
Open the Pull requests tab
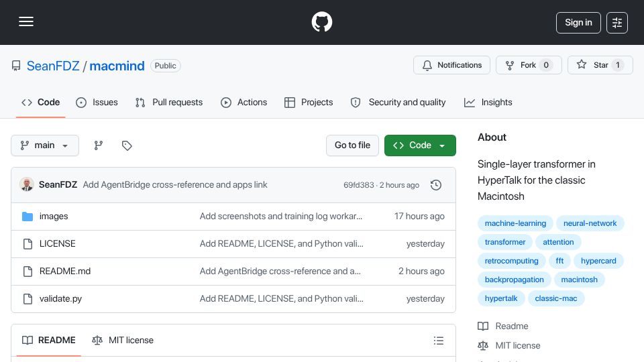(x=169, y=102)
